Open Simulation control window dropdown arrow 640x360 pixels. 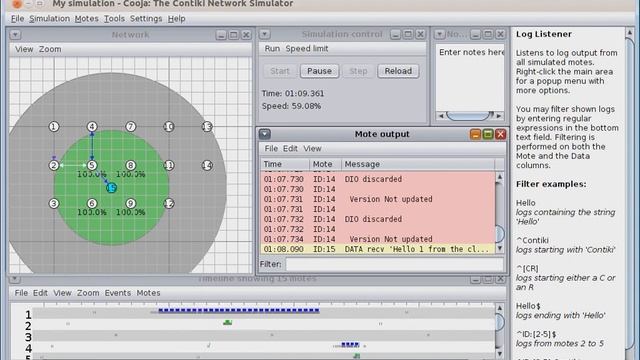click(264, 34)
